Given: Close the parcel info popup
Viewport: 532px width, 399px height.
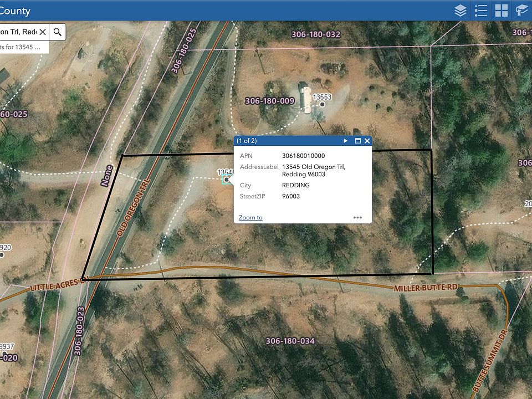Looking at the screenshot, I should point(367,141).
